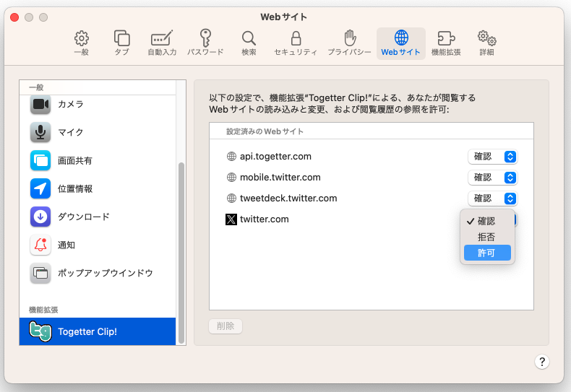Open the 詳細 (Advanced) gears pane
Viewport: 571px width, 392px height.
click(486, 43)
